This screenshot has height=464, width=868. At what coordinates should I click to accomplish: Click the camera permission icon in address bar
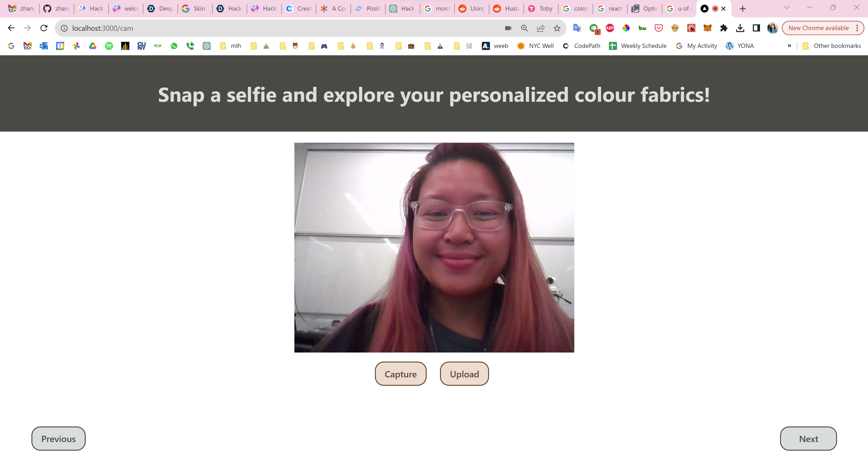tap(508, 28)
